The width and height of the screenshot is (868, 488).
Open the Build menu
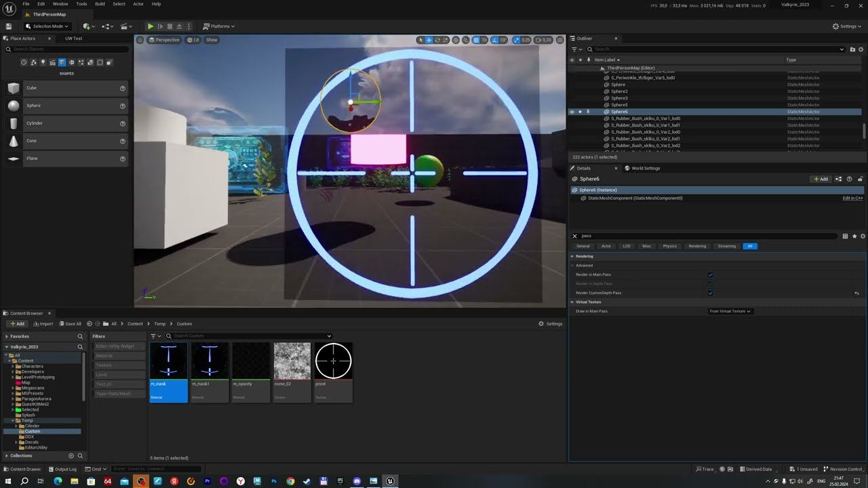tap(100, 4)
